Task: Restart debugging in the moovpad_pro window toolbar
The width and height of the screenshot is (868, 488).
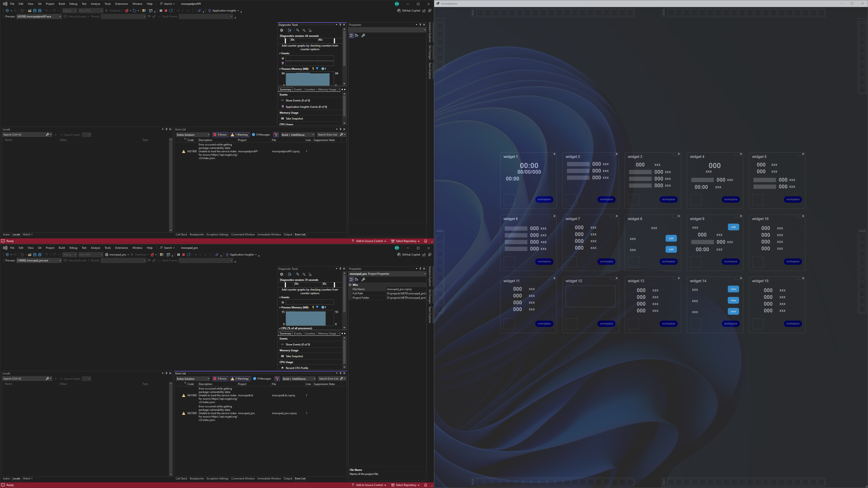Action: (x=188, y=255)
